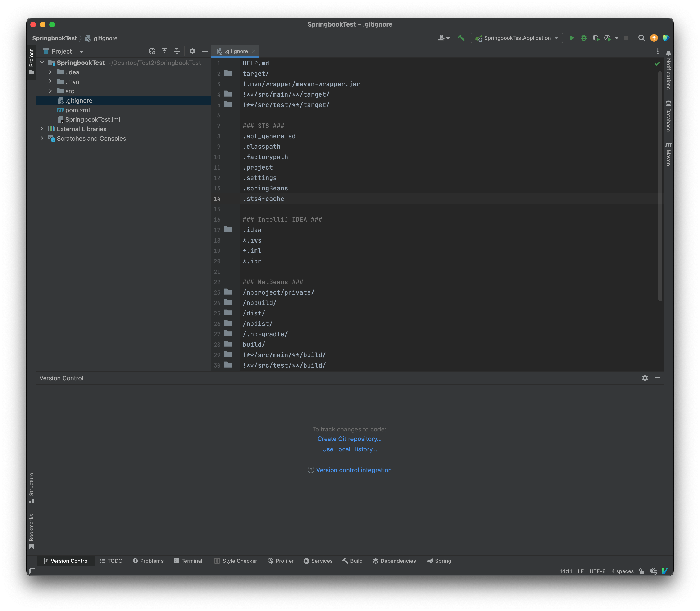Open Project panel options gear icon
This screenshot has height=611, width=700.
pyautogui.click(x=192, y=51)
